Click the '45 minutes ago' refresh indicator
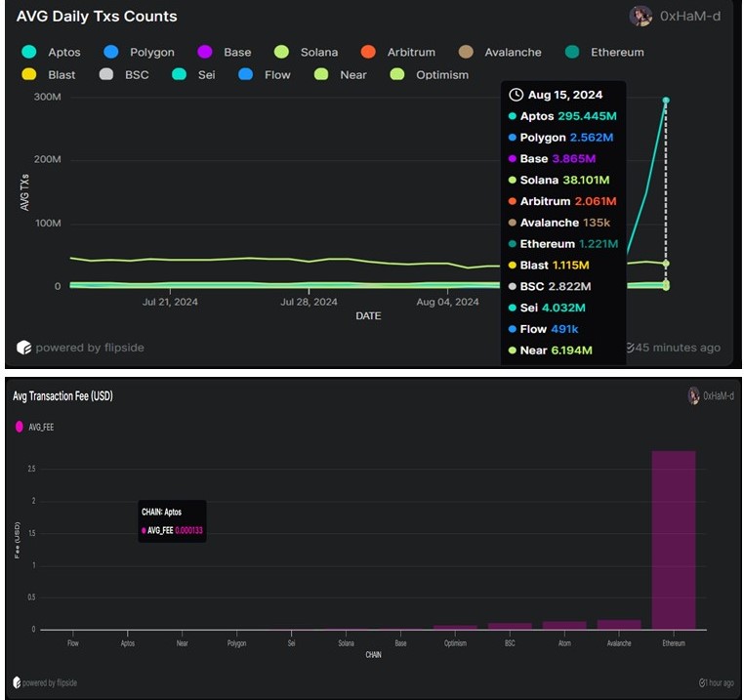Screen dimensions: 744x700 coord(674,348)
